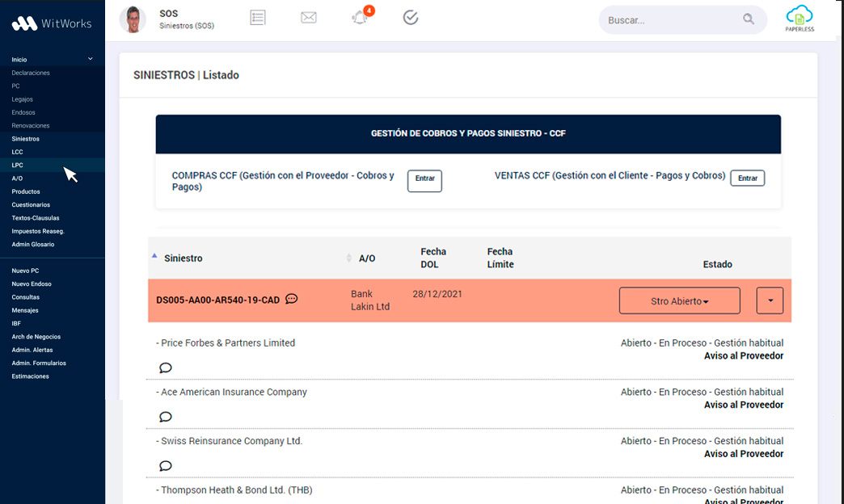This screenshot has width=844, height=504.
Task: Open the Paperless cloud icon
Action: pyautogui.click(x=799, y=18)
